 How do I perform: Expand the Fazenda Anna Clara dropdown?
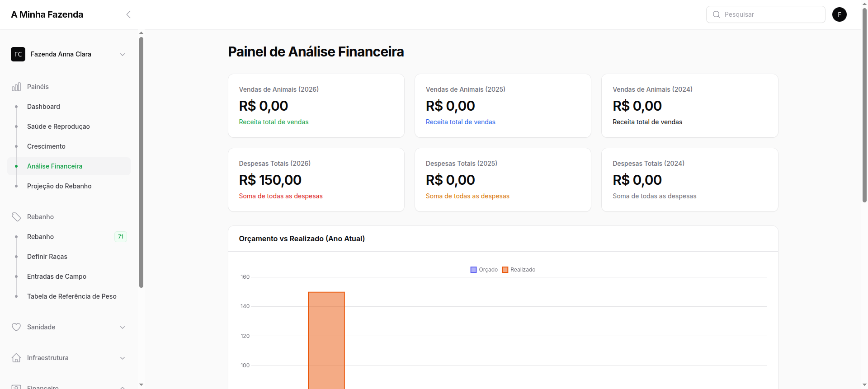(123, 54)
